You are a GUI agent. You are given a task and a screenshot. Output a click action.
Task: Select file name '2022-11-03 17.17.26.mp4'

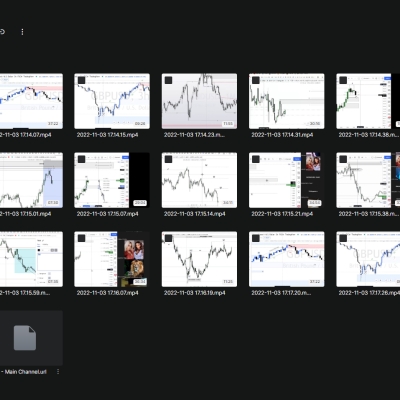click(369, 293)
